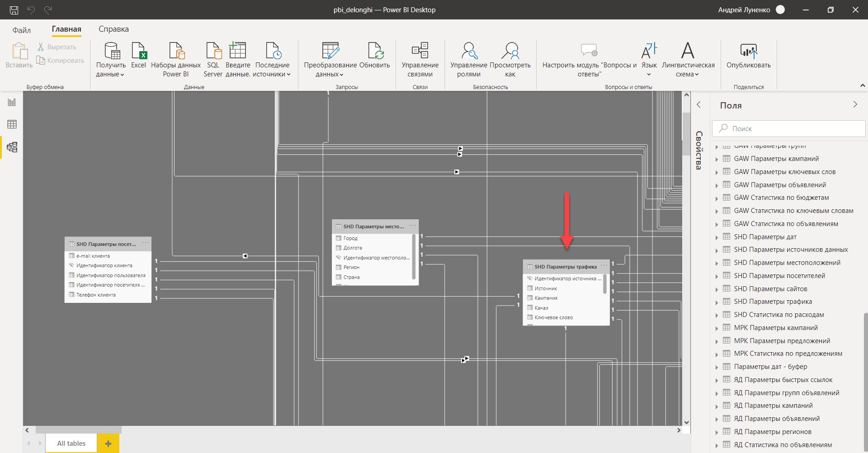
Task: Switch to the Справка ribbon tab
Action: 113,29
